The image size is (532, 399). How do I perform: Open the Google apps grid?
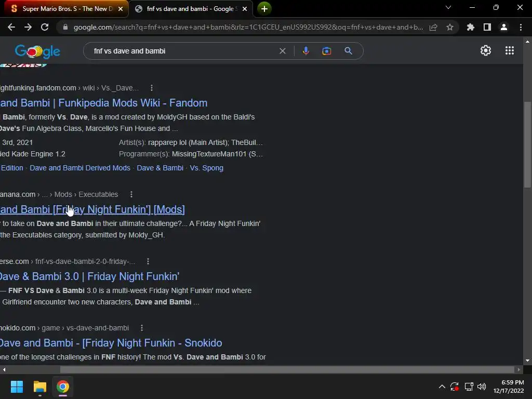[x=509, y=50]
